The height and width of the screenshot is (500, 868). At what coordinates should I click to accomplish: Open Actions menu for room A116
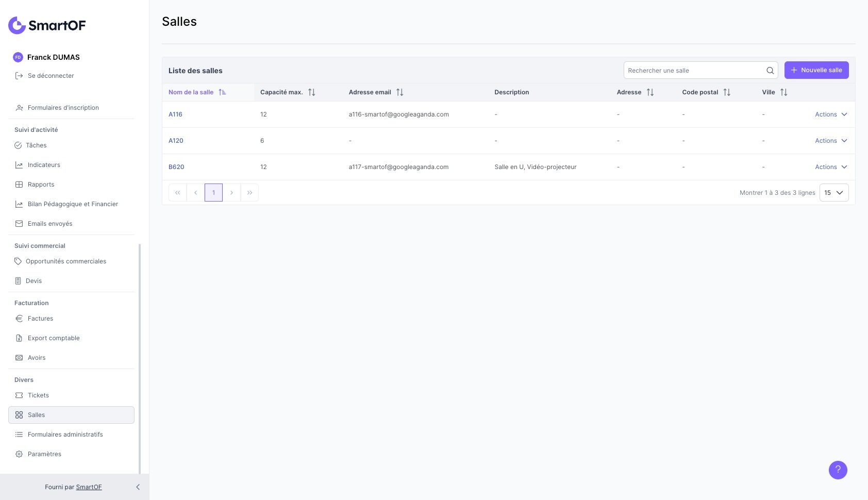(831, 114)
